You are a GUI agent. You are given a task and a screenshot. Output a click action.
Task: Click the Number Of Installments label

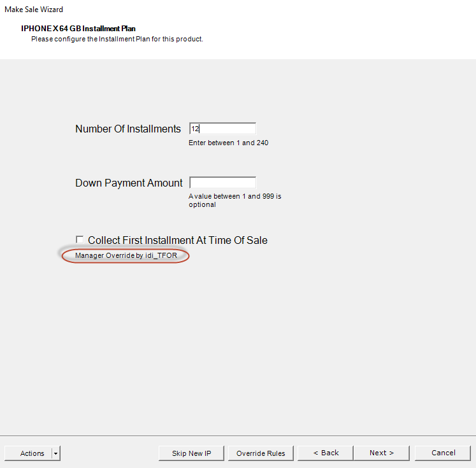point(128,129)
